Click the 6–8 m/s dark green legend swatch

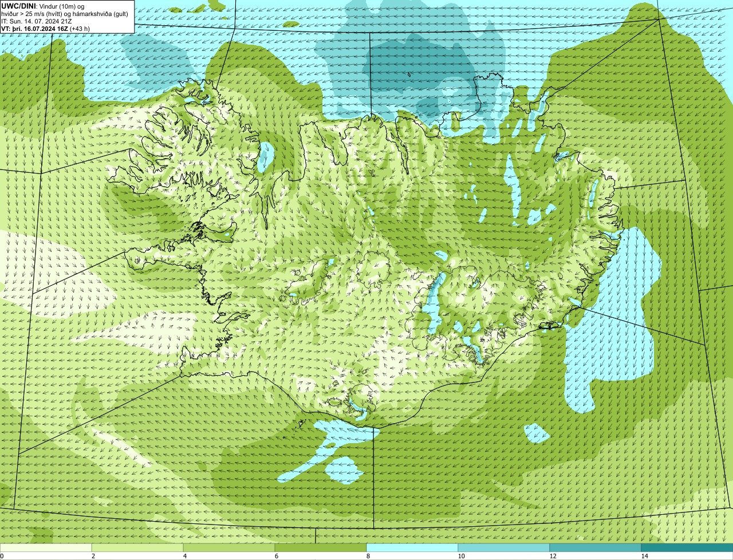point(321,547)
